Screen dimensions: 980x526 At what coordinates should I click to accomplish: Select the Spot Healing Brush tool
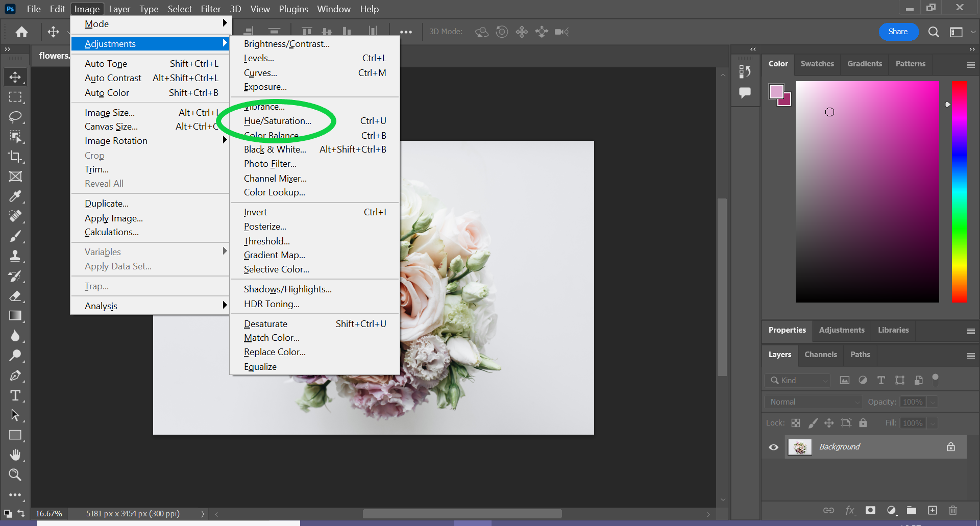[x=15, y=216]
